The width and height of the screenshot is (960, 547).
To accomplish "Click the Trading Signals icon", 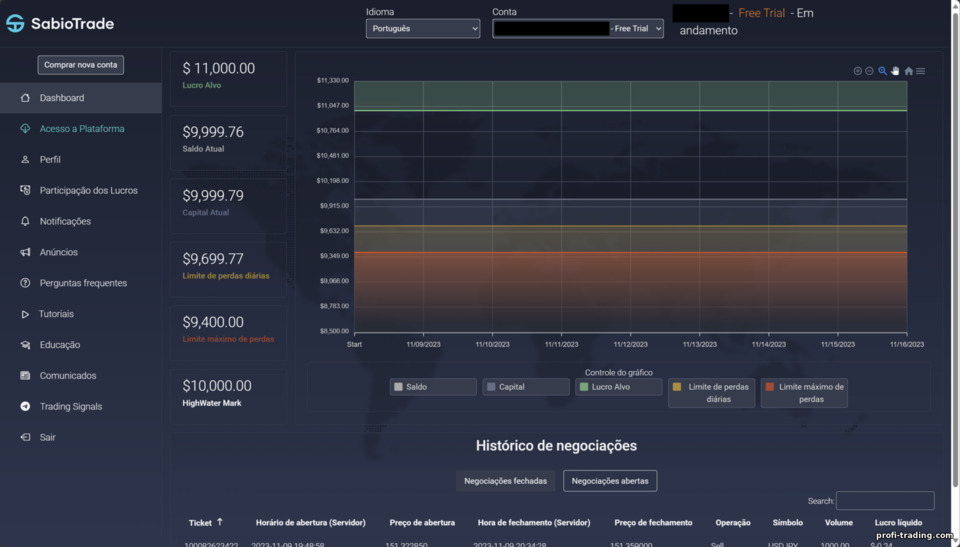I will point(25,406).
